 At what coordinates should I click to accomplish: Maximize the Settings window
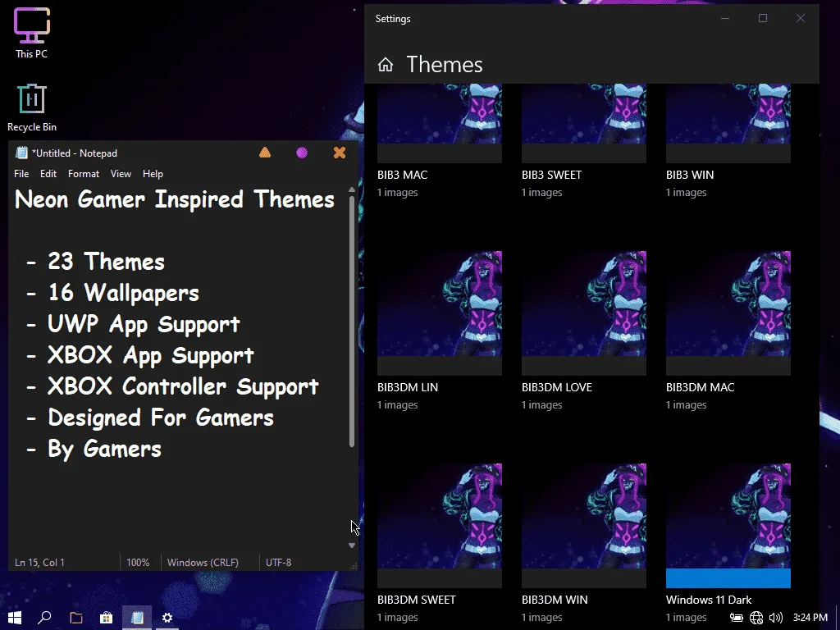pos(763,18)
